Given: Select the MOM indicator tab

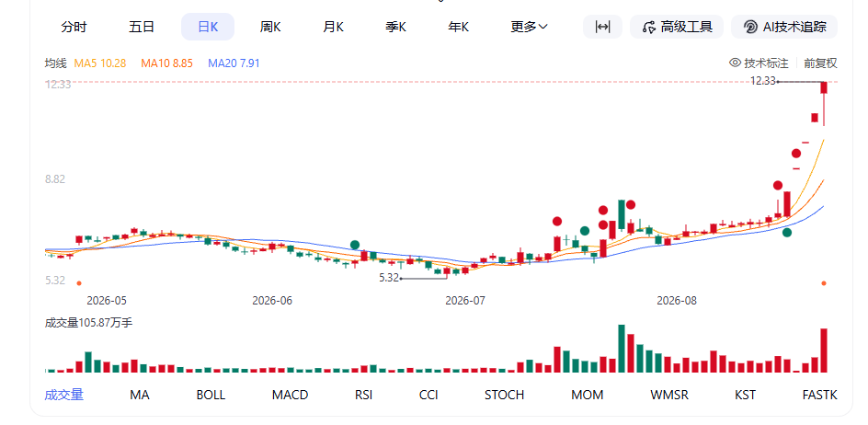Looking at the screenshot, I should coord(588,395).
